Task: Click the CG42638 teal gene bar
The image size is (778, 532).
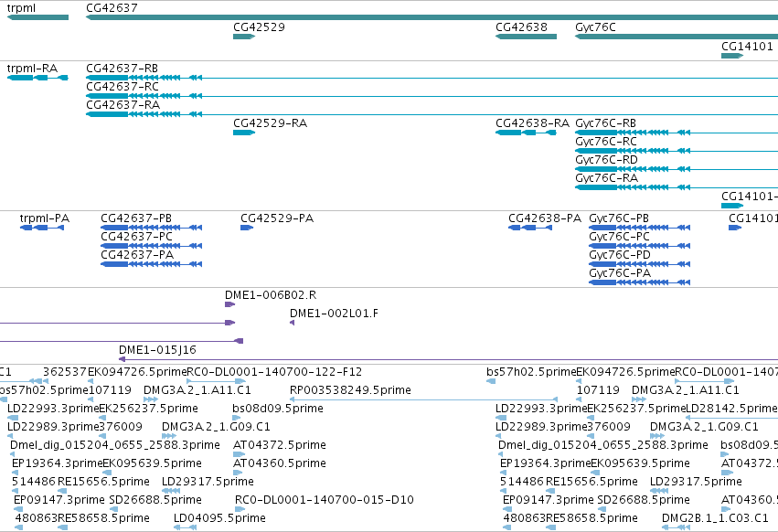Action: (526, 37)
